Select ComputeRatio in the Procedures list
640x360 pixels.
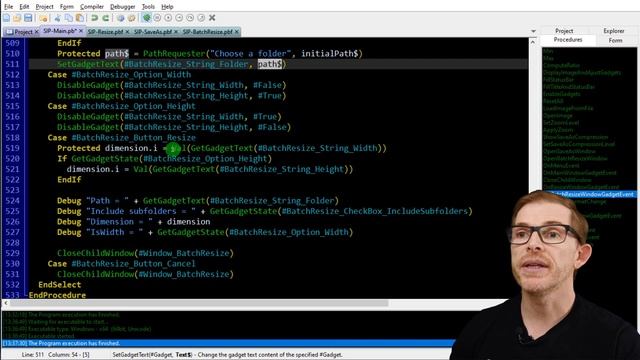coord(561,65)
